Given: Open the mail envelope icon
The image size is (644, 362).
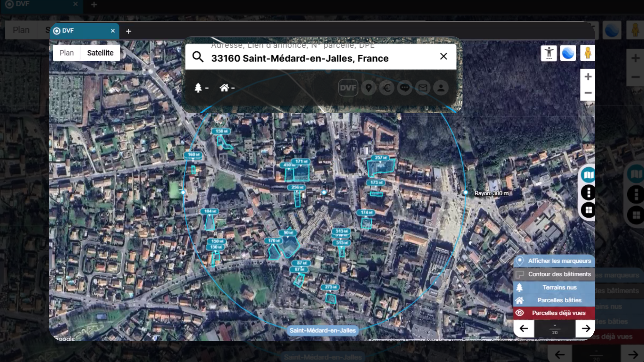Looking at the screenshot, I should 423,88.
